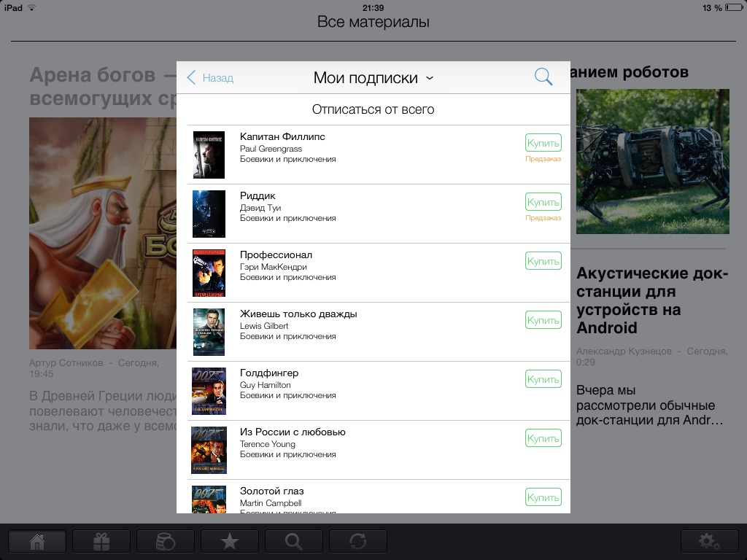747x560 pixels.
Task: Click director name Lewis Gilbert
Action: pos(264,326)
